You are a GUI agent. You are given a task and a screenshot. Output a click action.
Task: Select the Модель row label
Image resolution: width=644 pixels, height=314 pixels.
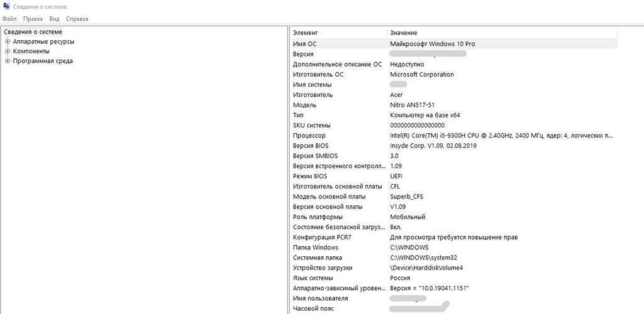point(304,105)
